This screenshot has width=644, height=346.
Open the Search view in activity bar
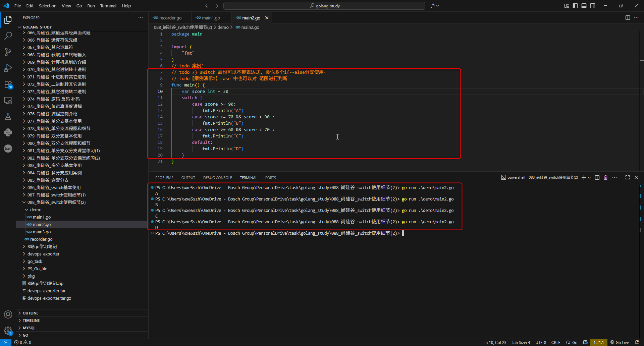[x=8, y=36]
